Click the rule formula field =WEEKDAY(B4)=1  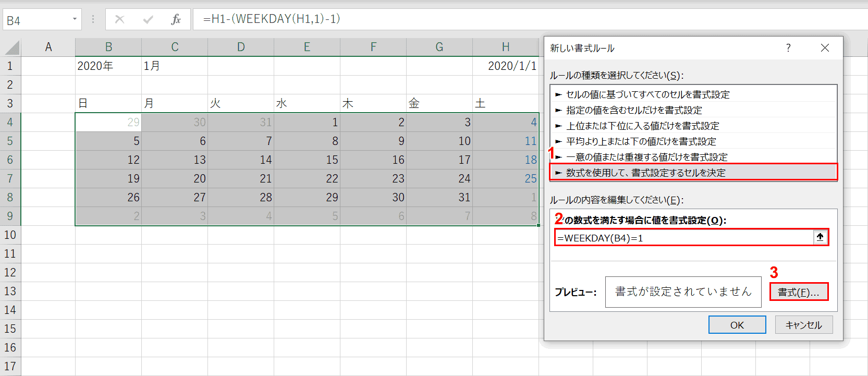684,238
